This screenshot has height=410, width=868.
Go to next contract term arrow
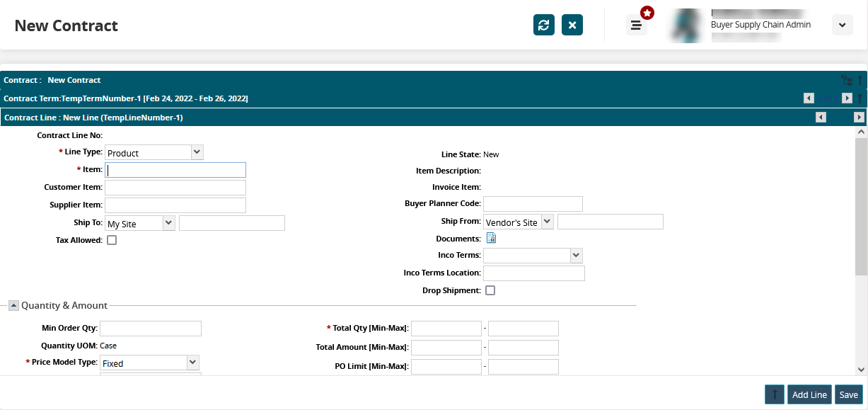tap(846, 98)
